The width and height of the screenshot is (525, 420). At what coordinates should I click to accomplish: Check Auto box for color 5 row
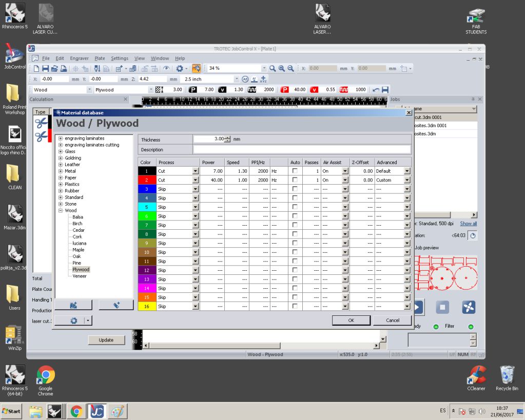click(x=295, y=207)
